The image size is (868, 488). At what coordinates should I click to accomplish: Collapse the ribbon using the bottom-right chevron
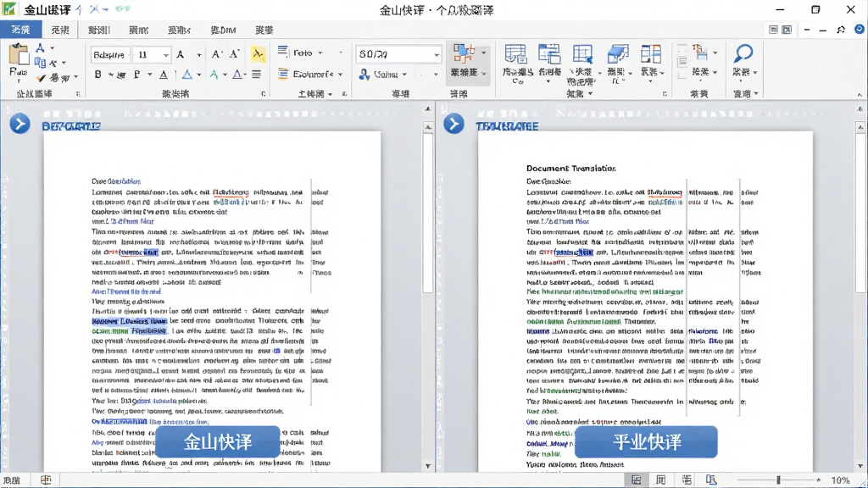(860, 95)
